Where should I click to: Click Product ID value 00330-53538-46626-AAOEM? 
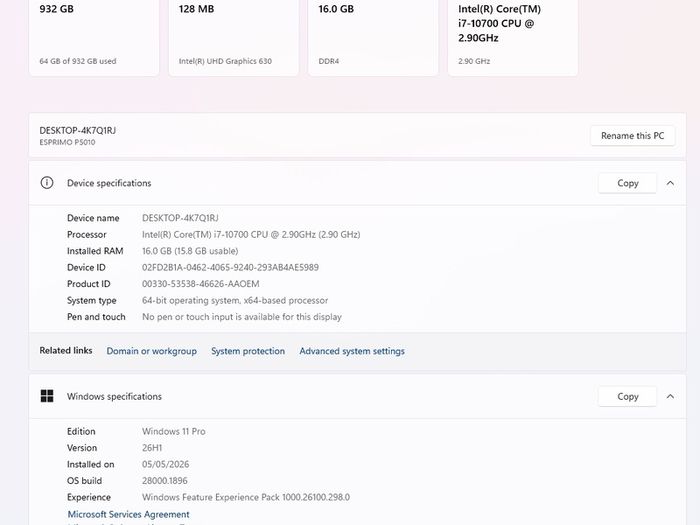tap(200, 284)
